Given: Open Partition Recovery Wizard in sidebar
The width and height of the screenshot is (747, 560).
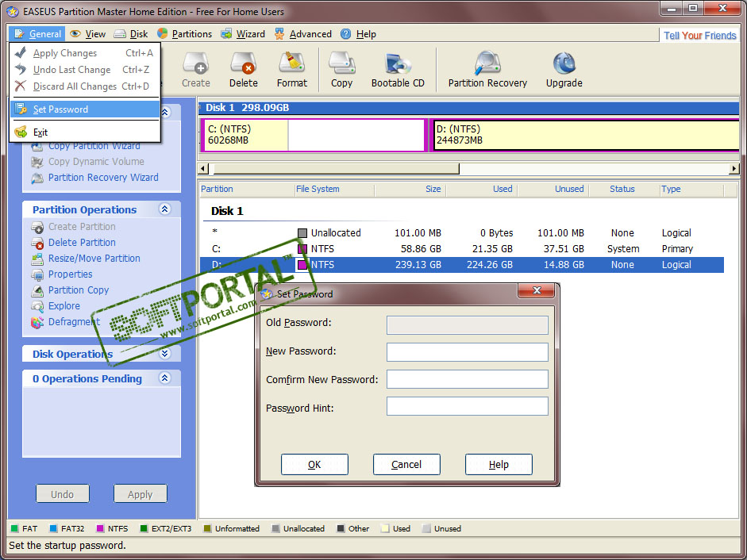Looking at the screenshot, I should click(x=103, y=178).
